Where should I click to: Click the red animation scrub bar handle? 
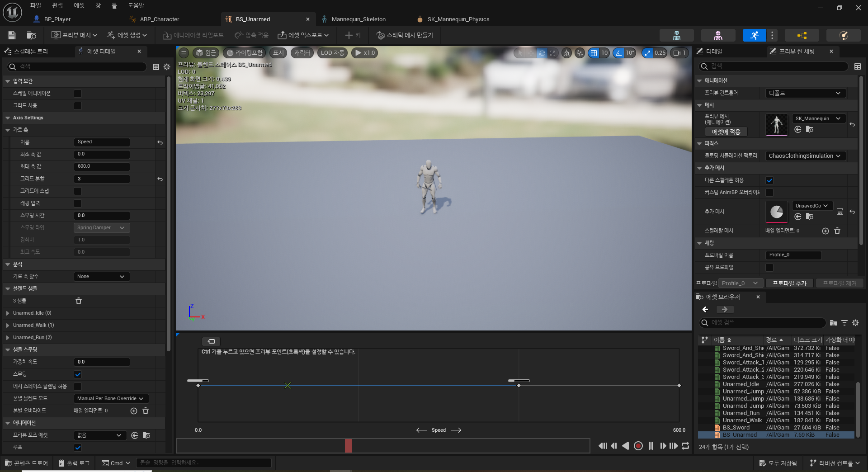pos(348,446)
